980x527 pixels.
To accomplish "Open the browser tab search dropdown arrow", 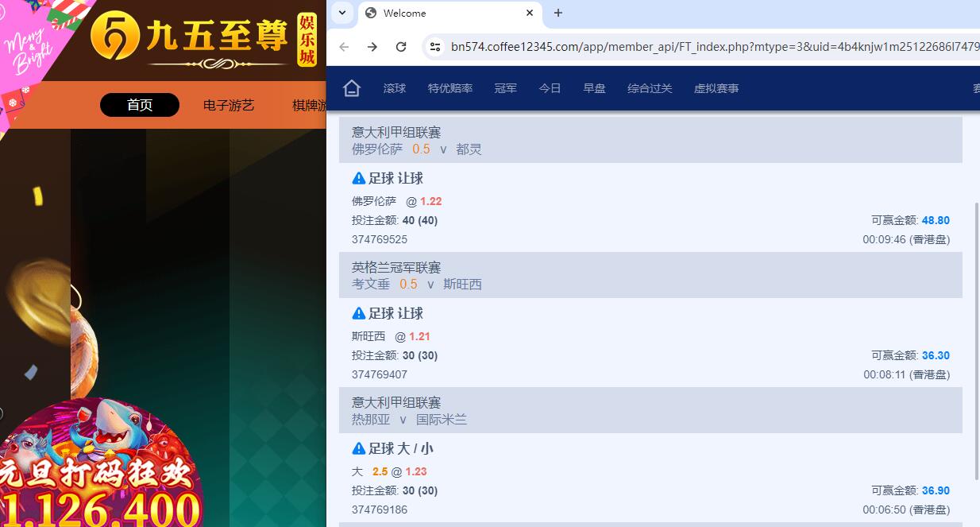I will pyautogui.click(x=342, y=13).
